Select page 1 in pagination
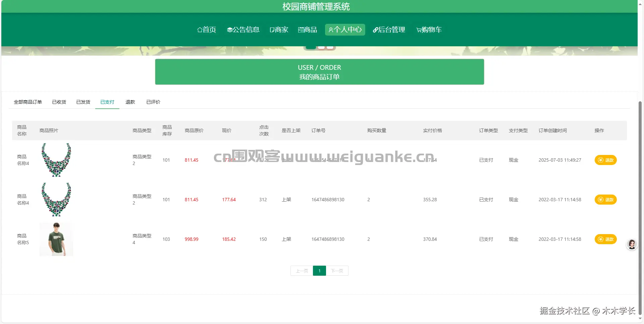644x324 pixels. [x=319, y=271]
